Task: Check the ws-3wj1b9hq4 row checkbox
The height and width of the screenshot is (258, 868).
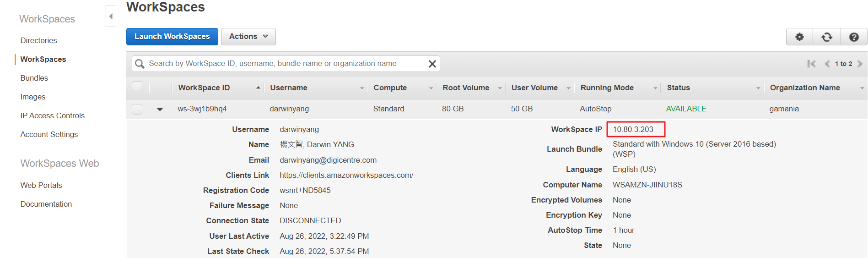Action: coord(137,109)
